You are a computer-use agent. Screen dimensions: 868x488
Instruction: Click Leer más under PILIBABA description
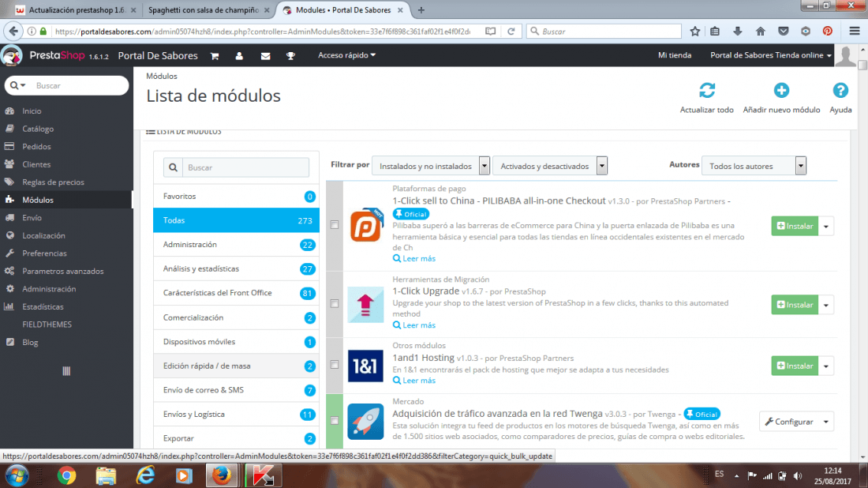(414, 258)
